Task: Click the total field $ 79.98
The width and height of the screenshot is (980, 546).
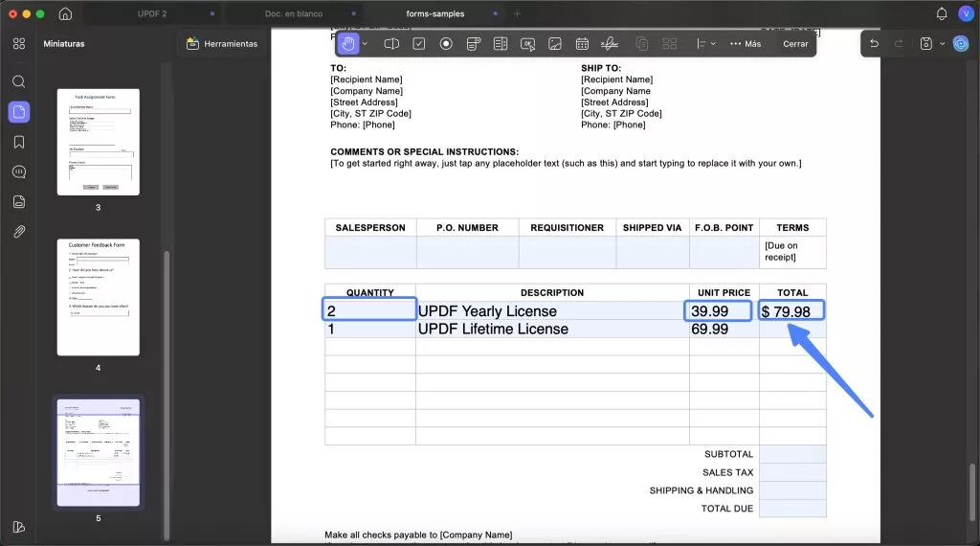Action: coord(791,311)
